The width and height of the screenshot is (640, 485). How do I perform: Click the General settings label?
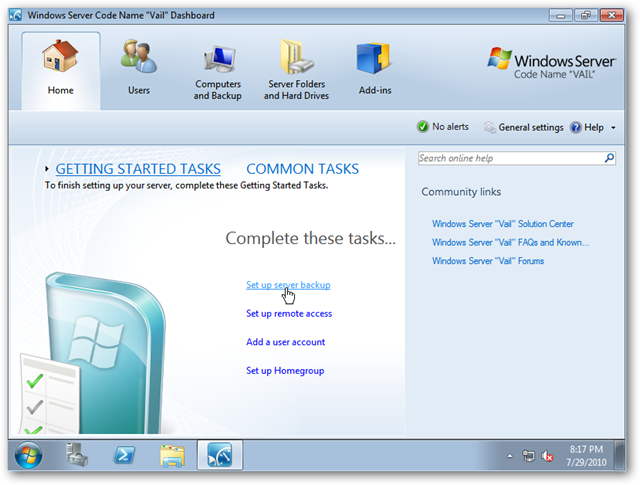click(531, 127)
